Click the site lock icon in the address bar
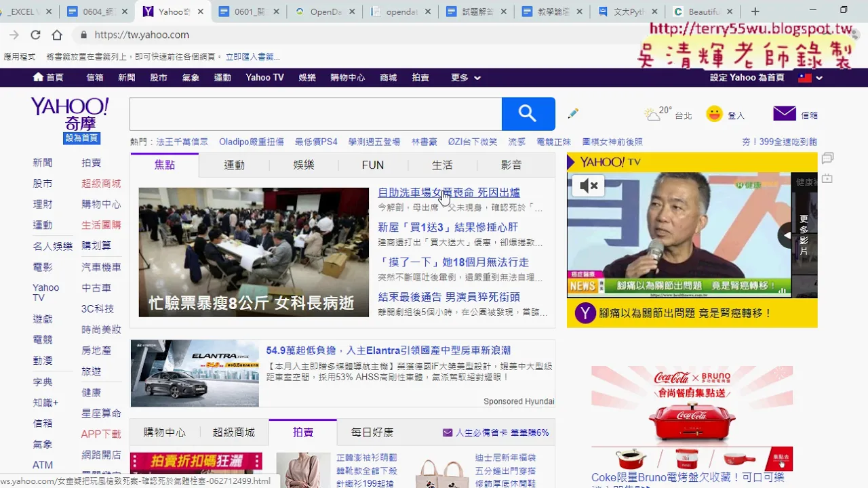 tap(83, 35)
